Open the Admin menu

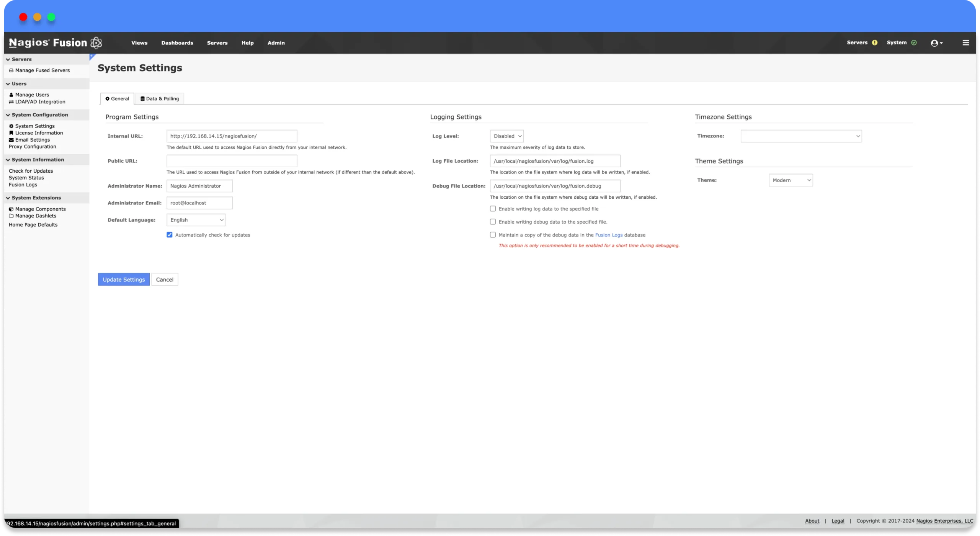276,43
